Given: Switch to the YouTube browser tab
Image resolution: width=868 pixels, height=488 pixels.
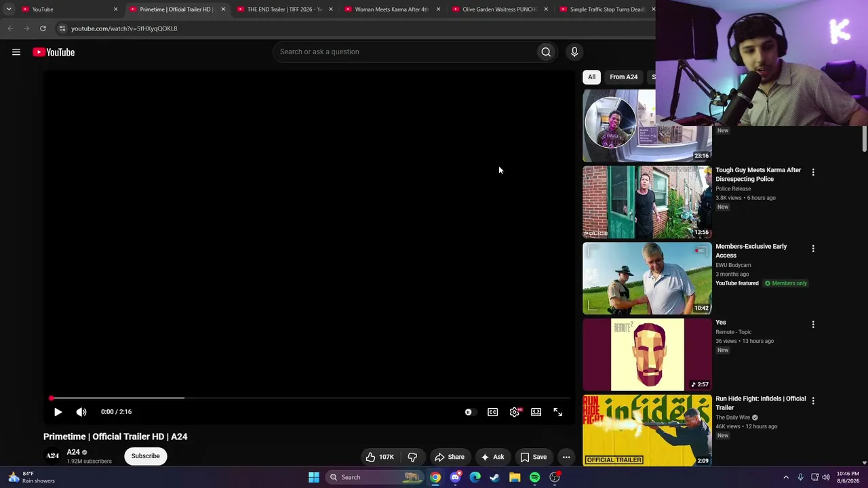Looking at the screenshot, I should [x=68, y=9].
